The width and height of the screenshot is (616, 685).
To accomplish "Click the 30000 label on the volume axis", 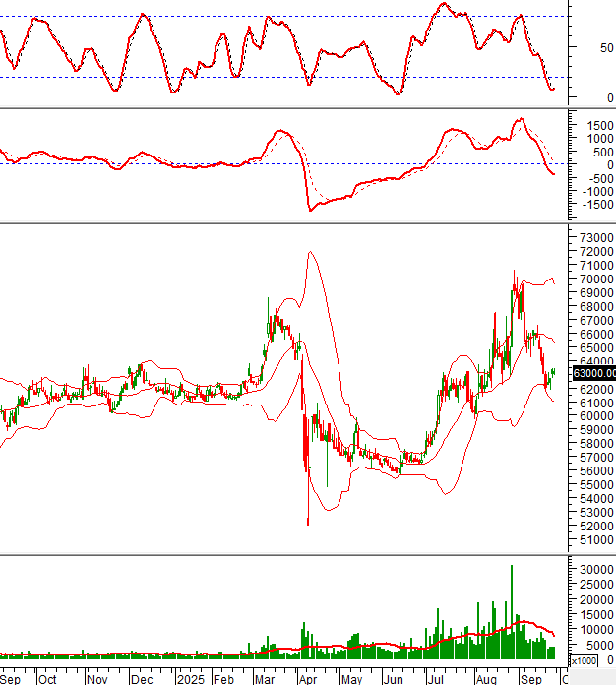I will pyautogui.click(x=594, y=570).
